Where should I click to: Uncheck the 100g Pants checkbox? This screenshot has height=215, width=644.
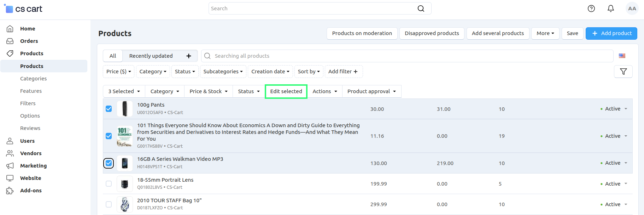point(109,109)
